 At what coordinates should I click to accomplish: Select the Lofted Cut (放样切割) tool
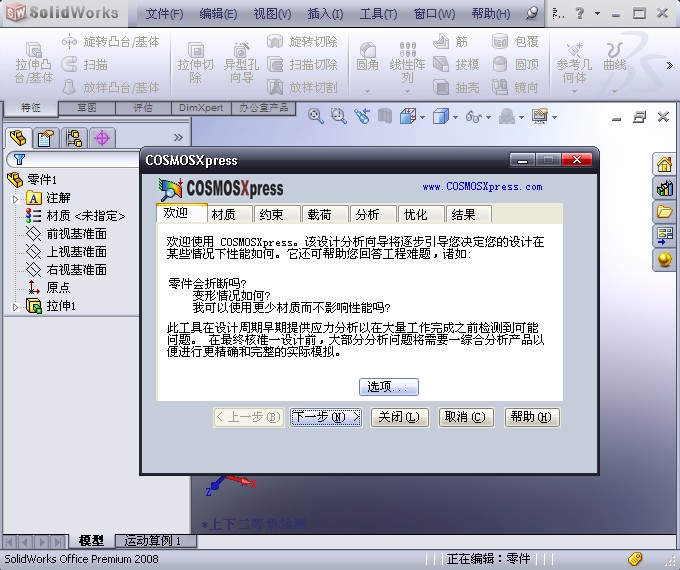(302, 88)
